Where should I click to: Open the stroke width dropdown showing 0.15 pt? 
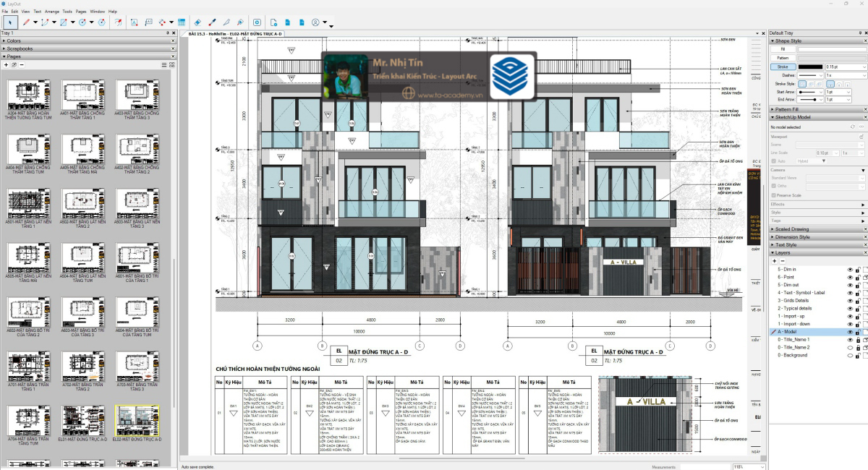845,67
